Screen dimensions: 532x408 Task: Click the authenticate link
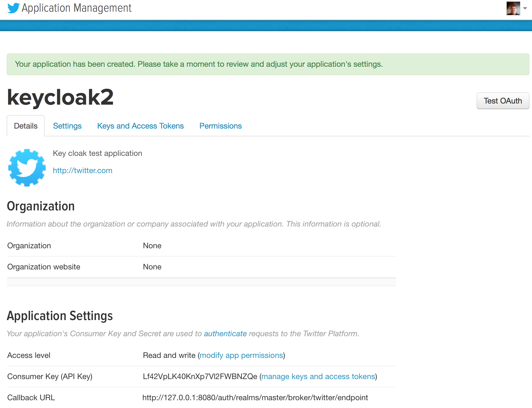(x=225, y=333)
